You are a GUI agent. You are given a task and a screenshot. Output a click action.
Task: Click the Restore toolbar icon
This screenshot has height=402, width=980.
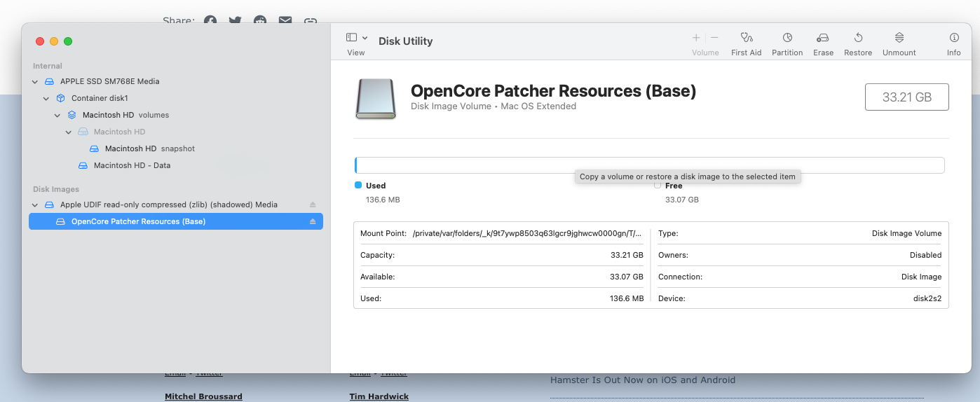[x=858, y=38]
